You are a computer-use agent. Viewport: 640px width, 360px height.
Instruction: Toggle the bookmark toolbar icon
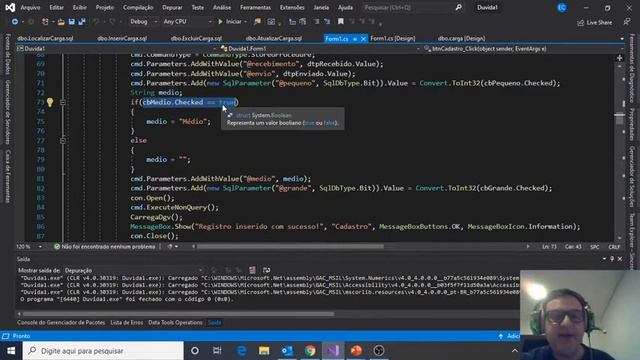pos(340,22)
